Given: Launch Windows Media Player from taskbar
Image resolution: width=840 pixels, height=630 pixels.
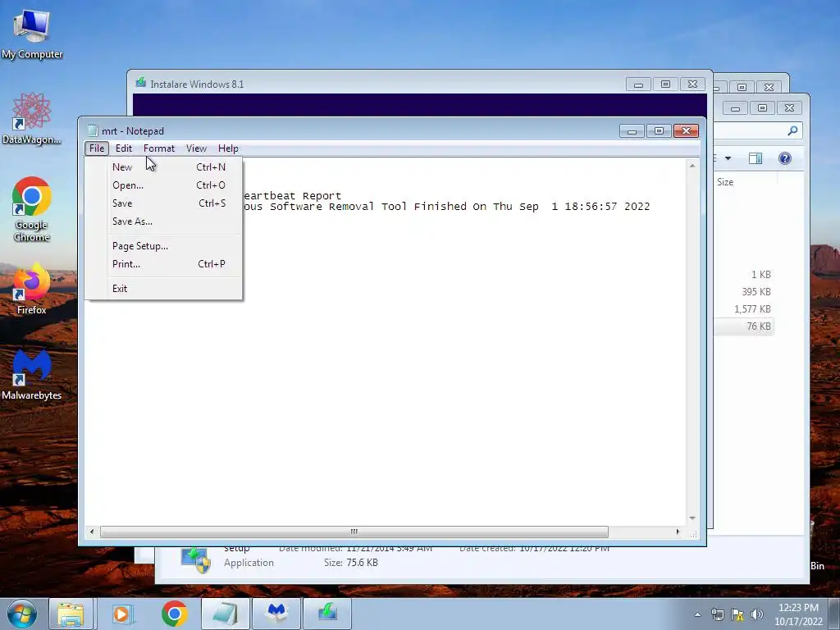Looking at the screenshot, I should (122, 614).
